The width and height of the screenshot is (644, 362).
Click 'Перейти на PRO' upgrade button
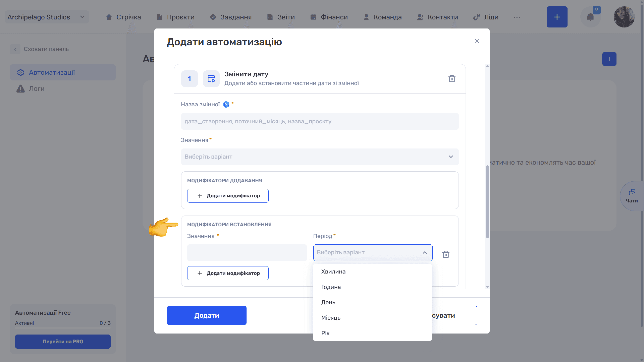[63, 342]
